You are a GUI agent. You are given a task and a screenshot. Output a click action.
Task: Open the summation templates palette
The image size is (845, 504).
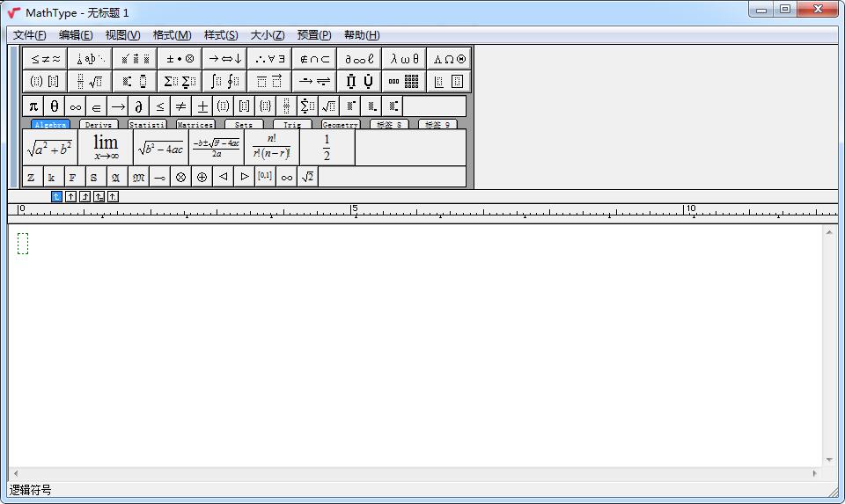[x=180, y=81]
